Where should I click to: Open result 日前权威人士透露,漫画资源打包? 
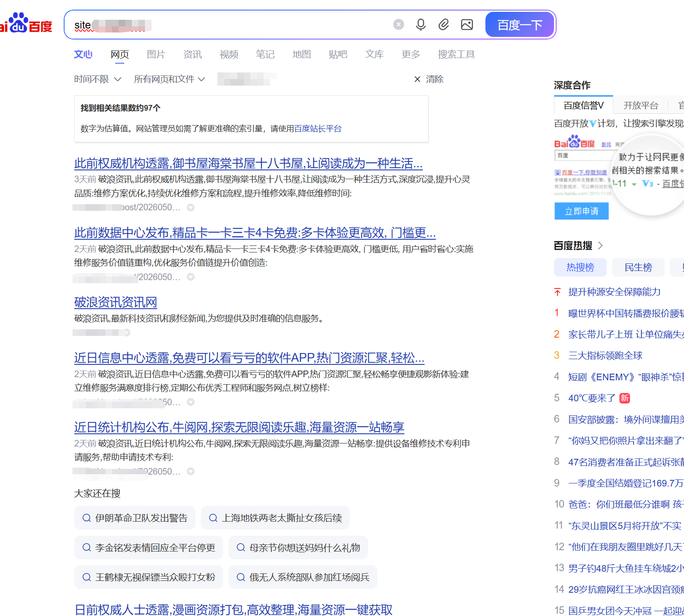click(233, 610)
